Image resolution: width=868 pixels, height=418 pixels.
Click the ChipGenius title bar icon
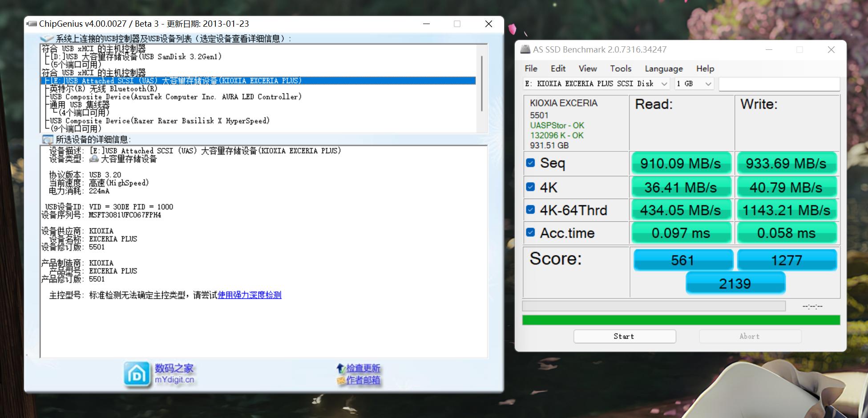[32, 24]
